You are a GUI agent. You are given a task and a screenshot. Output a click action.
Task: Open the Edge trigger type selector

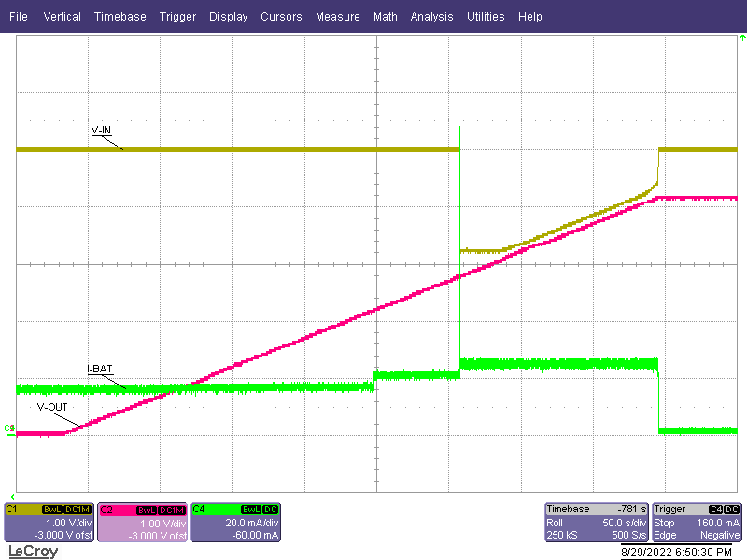pyautogui.click(x=663, y=532)
